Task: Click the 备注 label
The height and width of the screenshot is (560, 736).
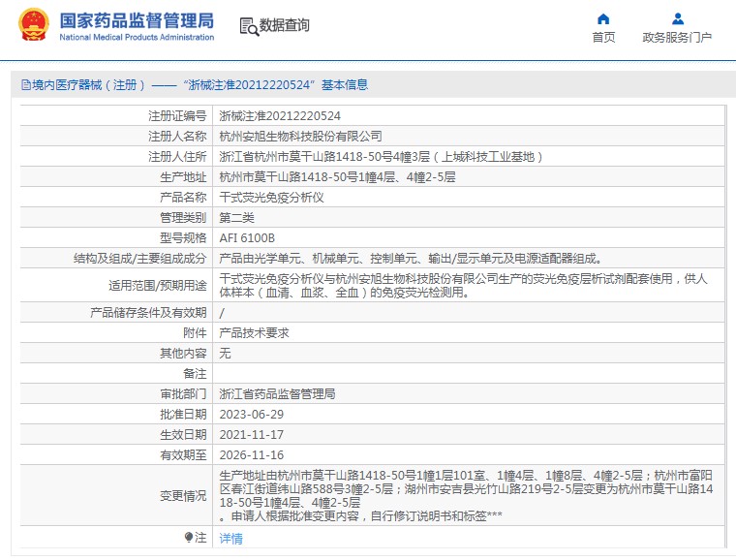Action: [195, 374]
